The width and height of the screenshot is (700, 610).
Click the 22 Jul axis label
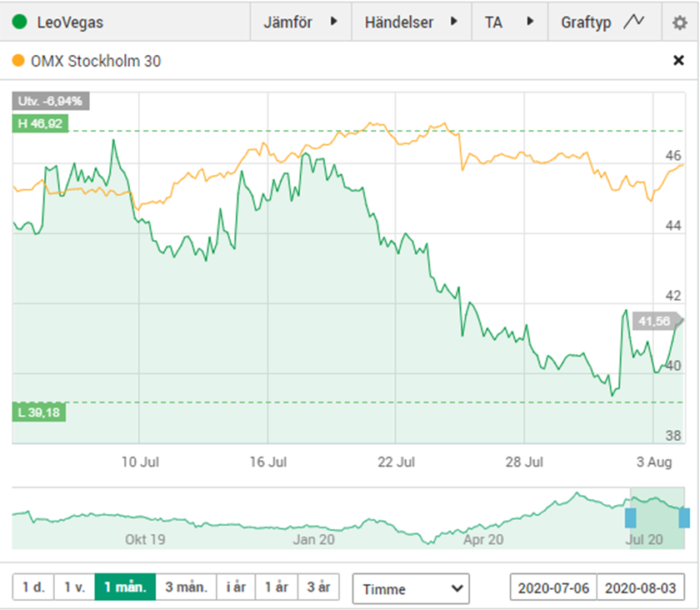tap(396, 462)
